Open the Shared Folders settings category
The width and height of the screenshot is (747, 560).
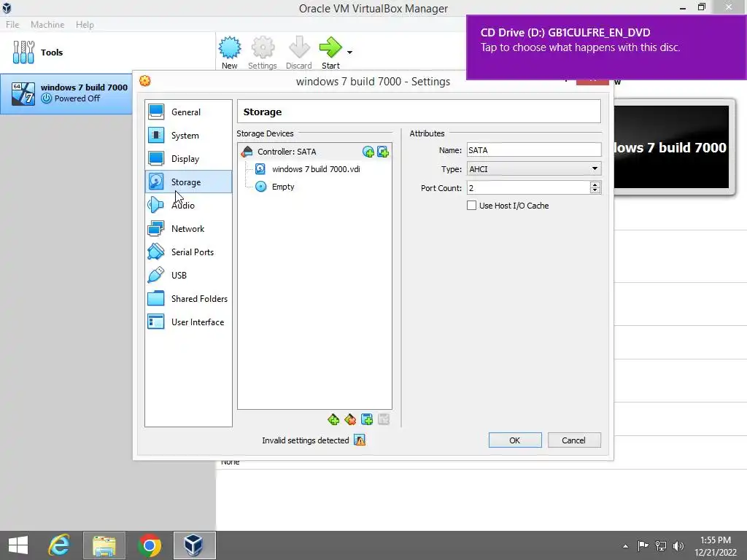[188, 298]
